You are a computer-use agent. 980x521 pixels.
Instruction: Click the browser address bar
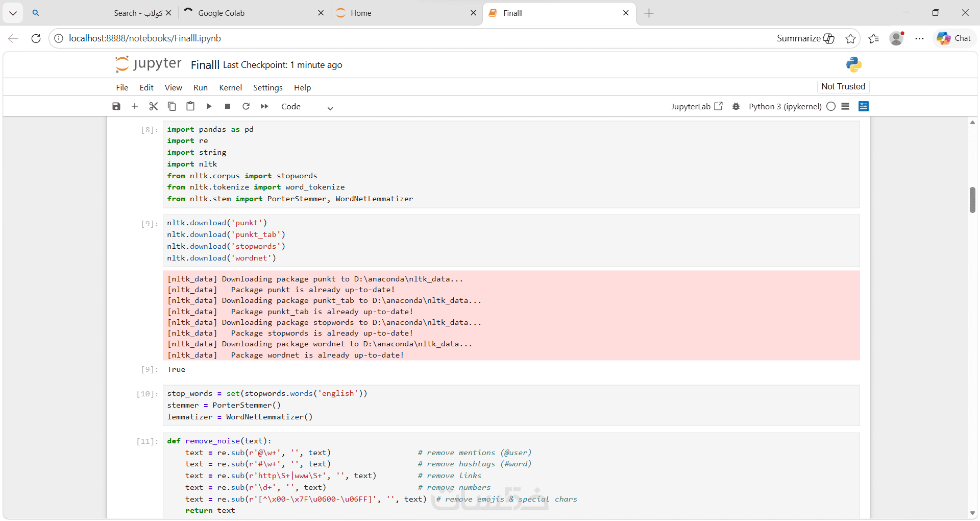pyautogui.click(x=408, y=38)
